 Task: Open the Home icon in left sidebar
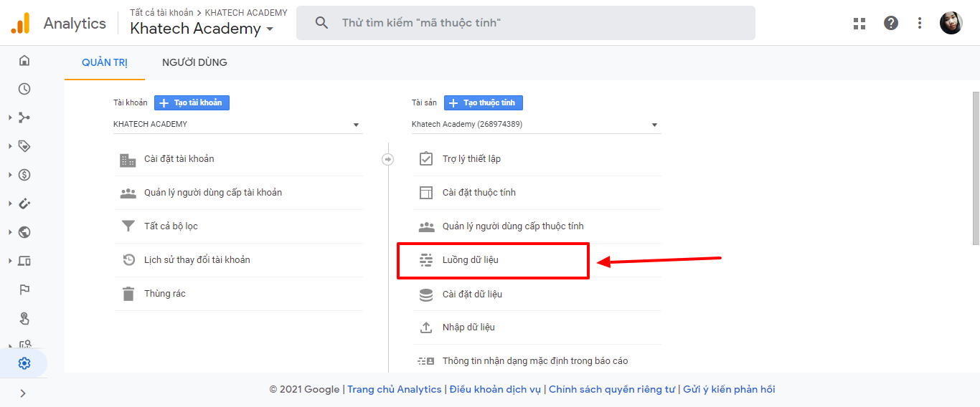tap(24, 60)
